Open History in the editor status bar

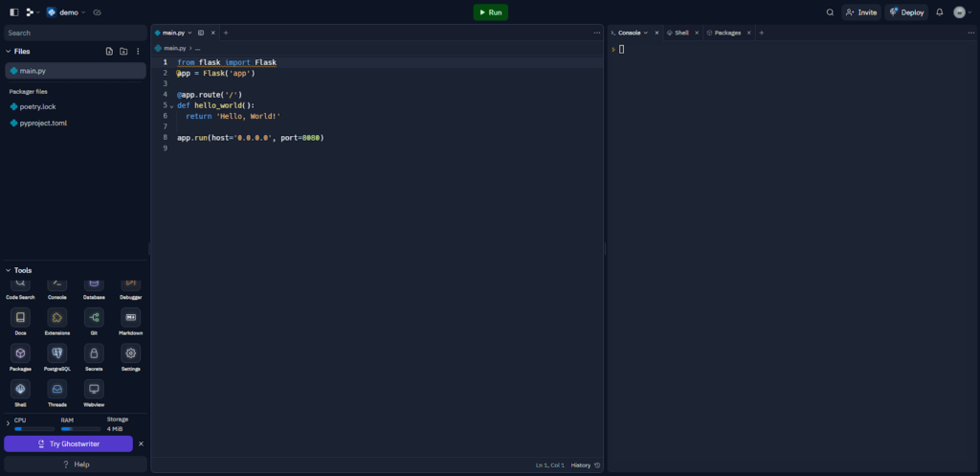click(x=586, y=465)
